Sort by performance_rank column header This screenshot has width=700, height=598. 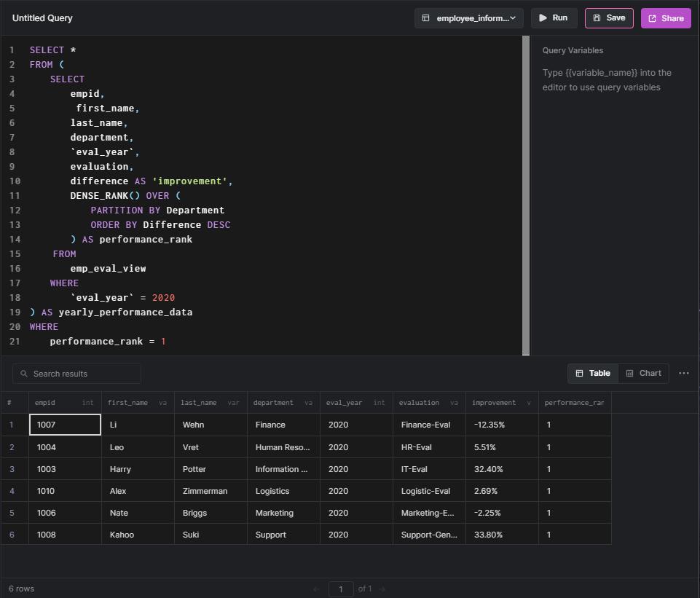[574, 403]
